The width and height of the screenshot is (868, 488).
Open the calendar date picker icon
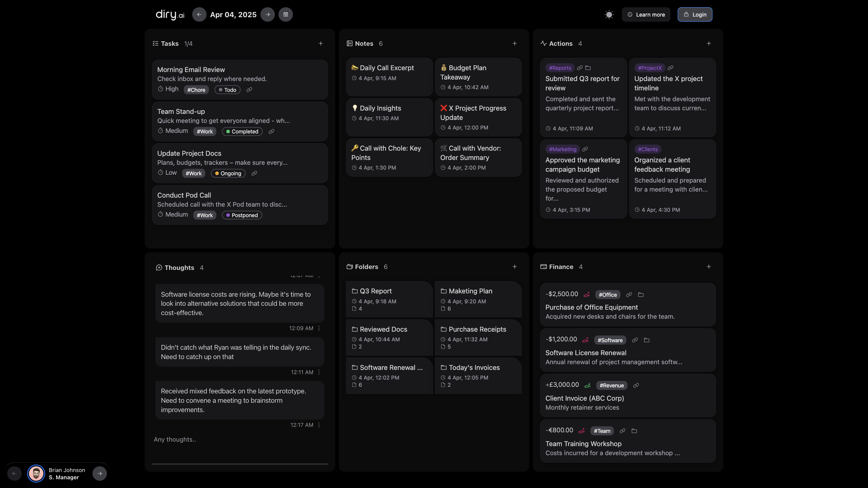coord(285,14)
